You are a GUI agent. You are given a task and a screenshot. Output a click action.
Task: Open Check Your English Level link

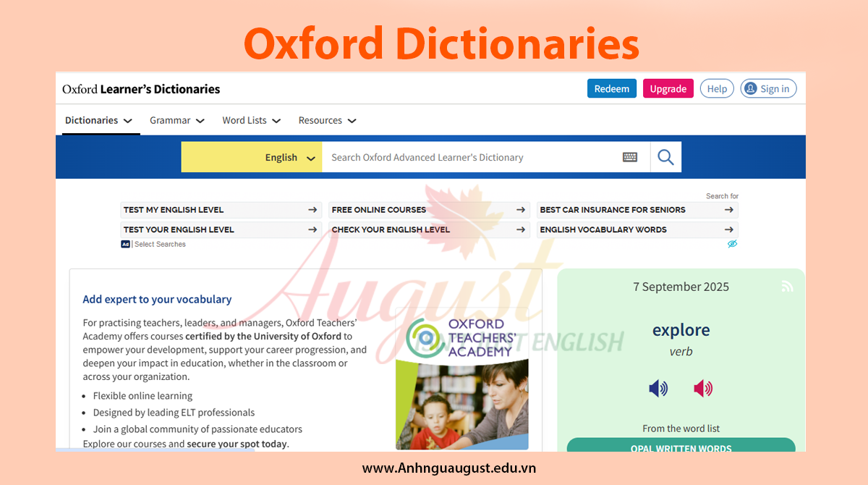429,229
